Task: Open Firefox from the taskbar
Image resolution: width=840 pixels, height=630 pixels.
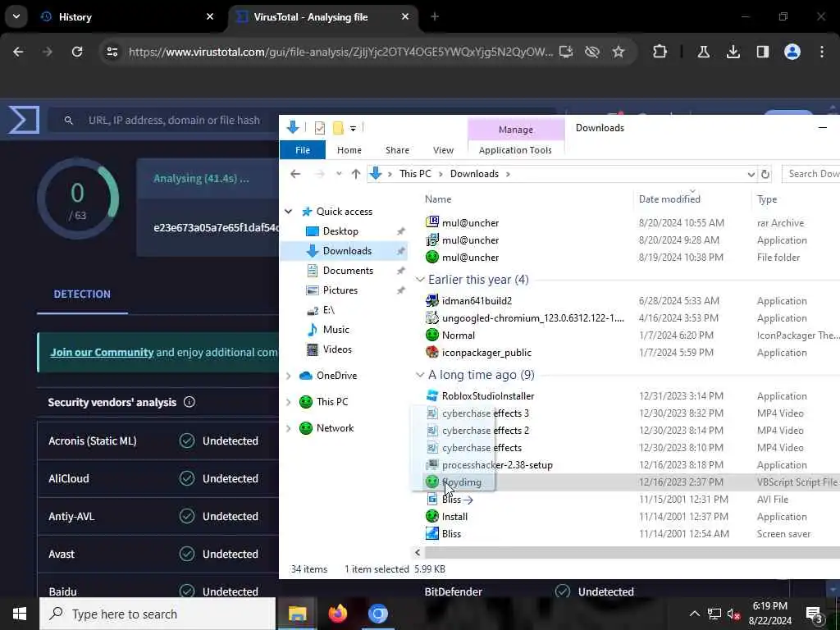Action: pyautogui.click(x=337, y=614)
